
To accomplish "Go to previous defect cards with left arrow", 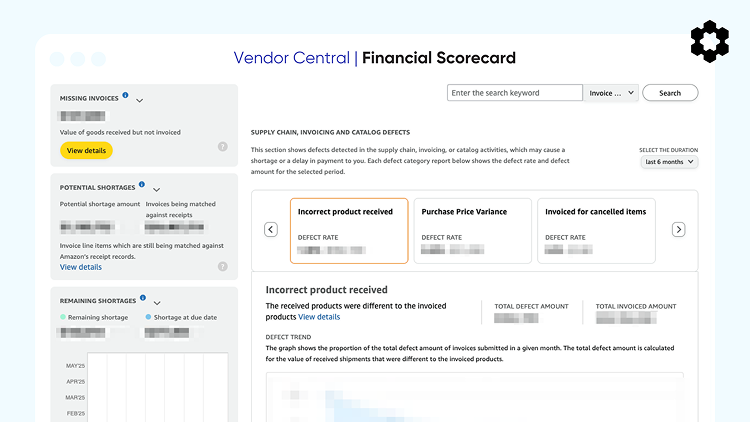I will [x=271, y=230].
